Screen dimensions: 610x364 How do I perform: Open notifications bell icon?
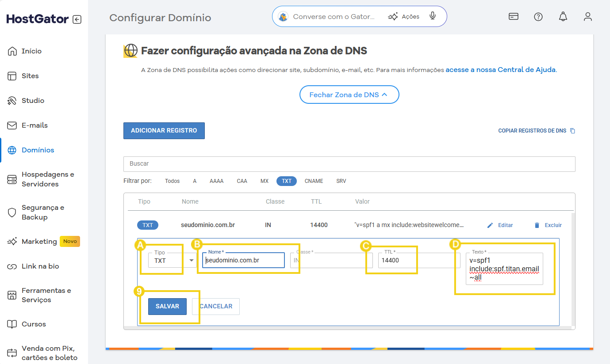point(563,17)
